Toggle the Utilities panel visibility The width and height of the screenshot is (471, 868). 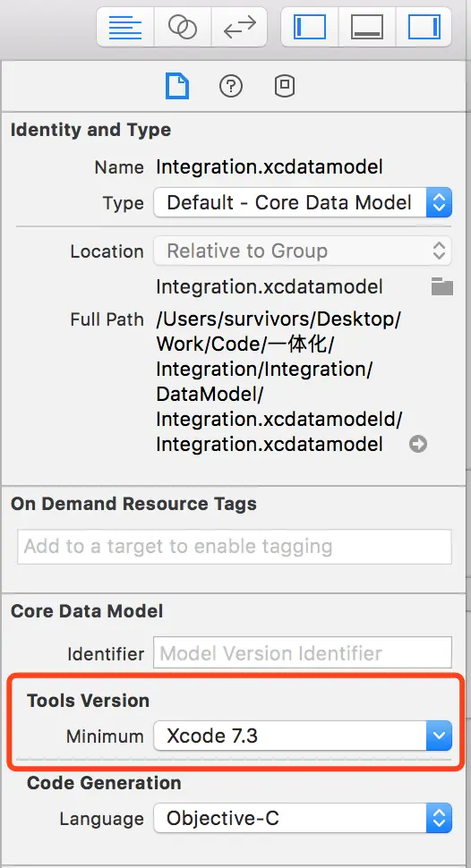[424, 27]
